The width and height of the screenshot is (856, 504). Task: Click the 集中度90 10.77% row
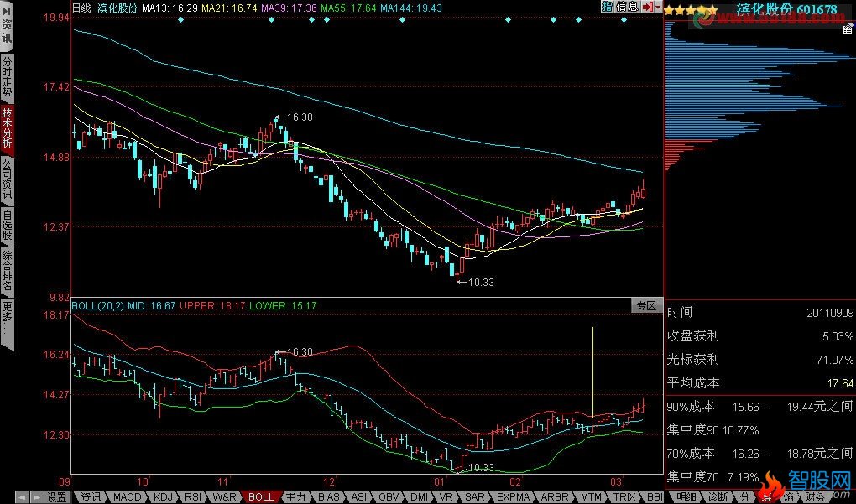coord(713,430)
